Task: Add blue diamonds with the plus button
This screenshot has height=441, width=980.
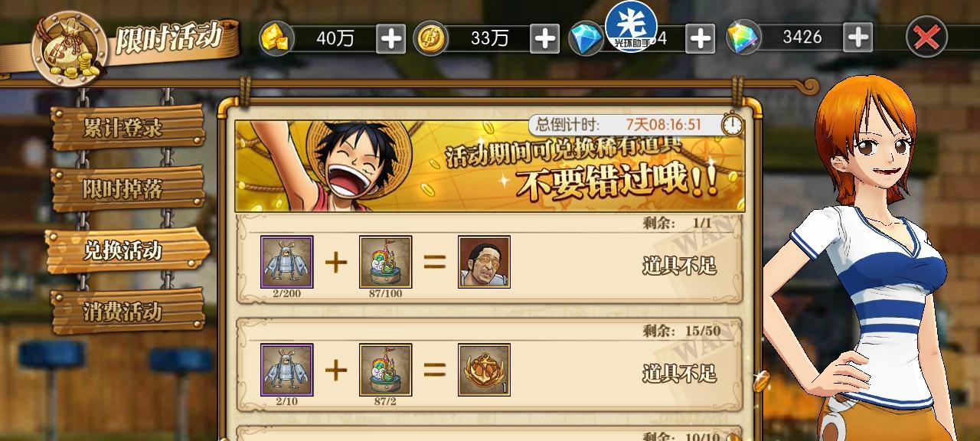Action: tap(700, 38)
